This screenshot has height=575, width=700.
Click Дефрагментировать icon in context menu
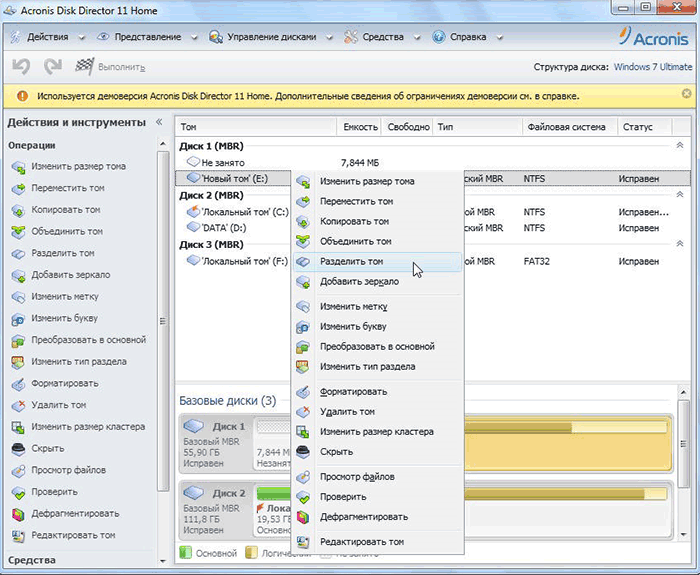click(x=303, y=517)
